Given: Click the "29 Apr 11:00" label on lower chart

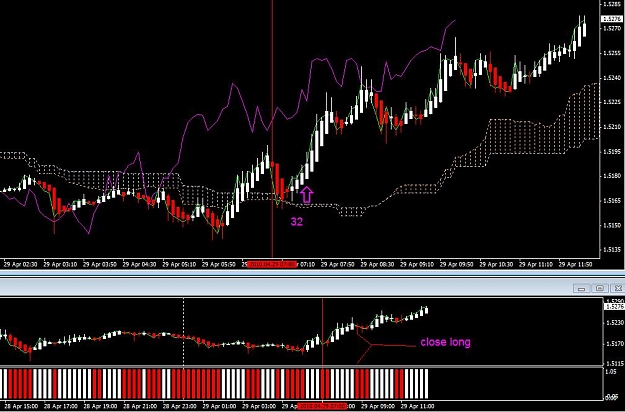Looking at the screenshot, I should pos(417,406).
